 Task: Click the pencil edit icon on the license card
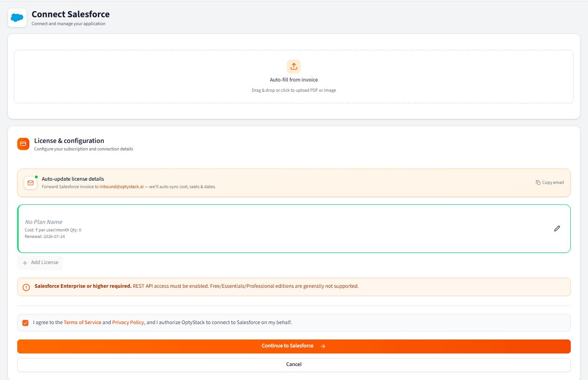tap(557, 229)
